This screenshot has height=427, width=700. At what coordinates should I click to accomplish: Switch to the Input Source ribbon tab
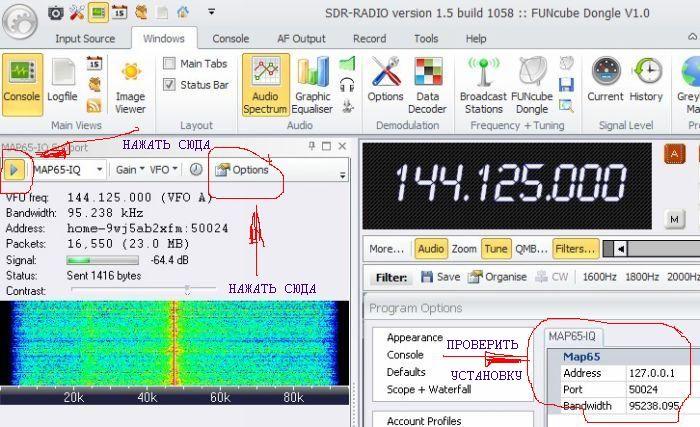pos(85,39)
